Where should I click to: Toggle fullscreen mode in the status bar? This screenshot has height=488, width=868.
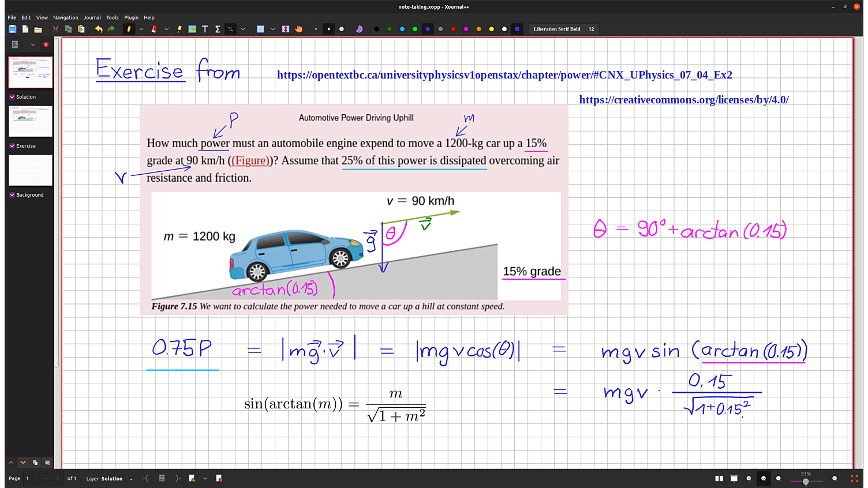[854, 478]
